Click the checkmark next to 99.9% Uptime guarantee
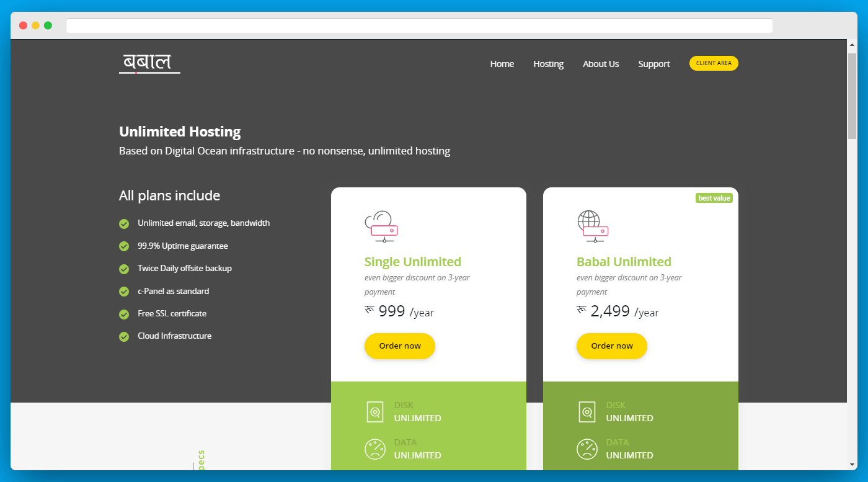 pyautogui.click(x=124, y=246)
